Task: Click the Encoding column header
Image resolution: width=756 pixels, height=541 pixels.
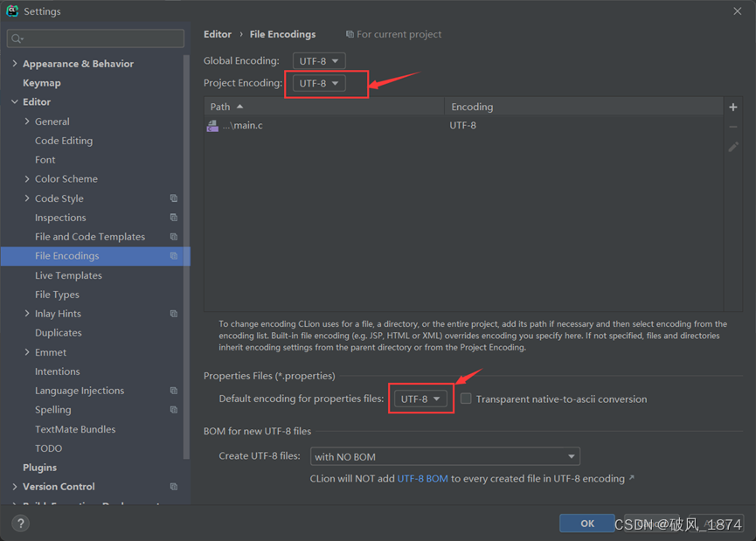Action: 584,107
